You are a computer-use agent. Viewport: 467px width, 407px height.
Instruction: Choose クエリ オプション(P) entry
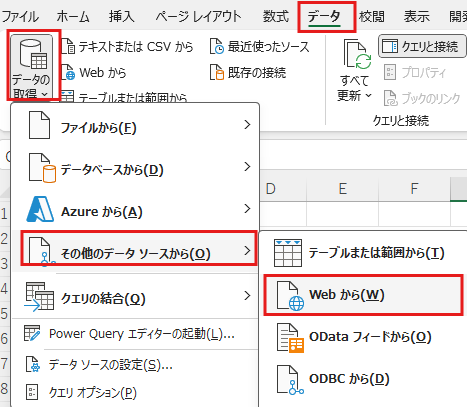tap(135, 392)
